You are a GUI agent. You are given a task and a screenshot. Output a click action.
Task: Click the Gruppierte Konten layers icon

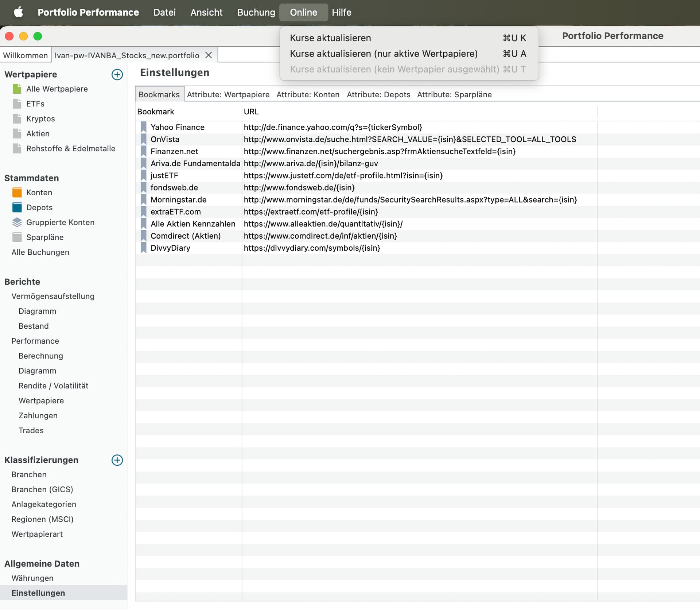[17, 222]
